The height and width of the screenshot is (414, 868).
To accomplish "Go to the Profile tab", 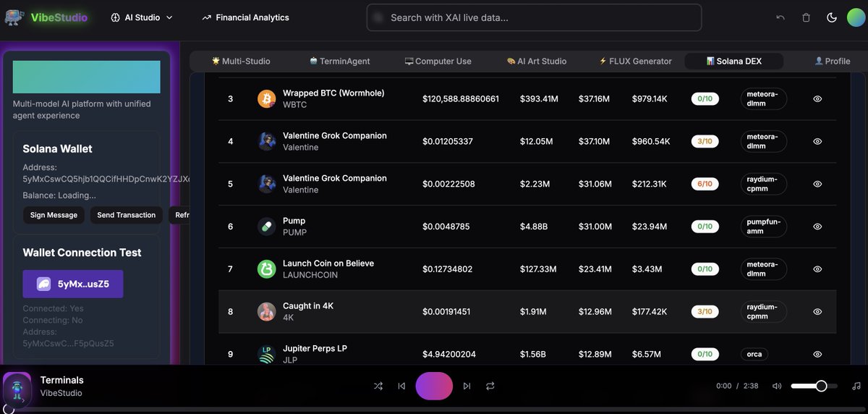I will tap(832, 61).
